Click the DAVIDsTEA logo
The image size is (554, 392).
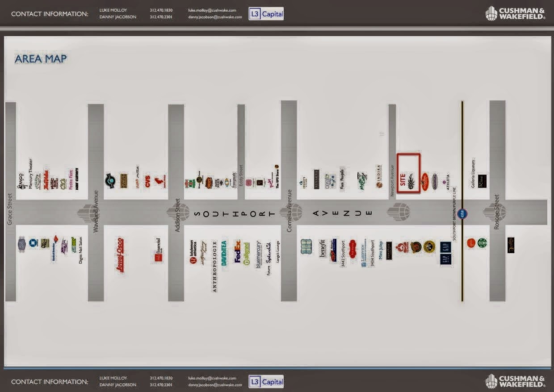pyautogui.click(x=224, y=253)
